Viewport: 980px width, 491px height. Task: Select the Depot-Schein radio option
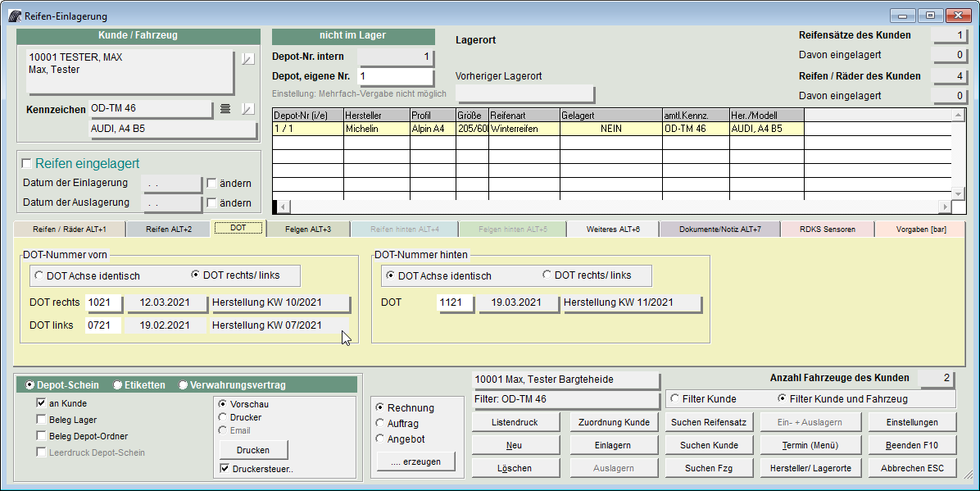(29, 384)
